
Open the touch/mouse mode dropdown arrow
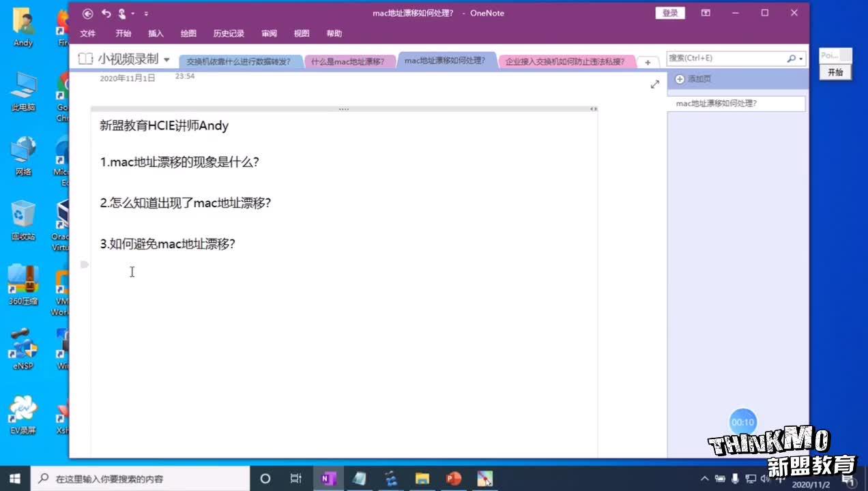pos(133,14)
